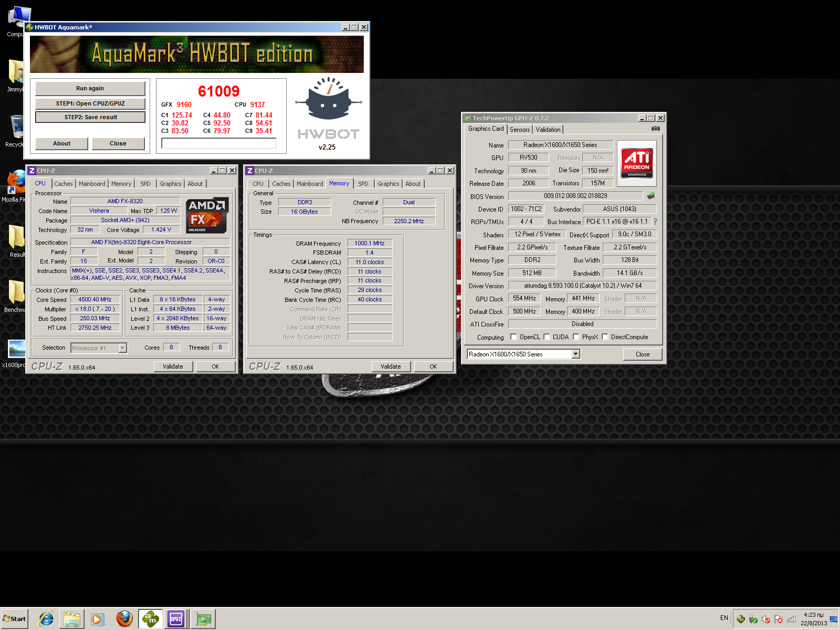Click the EN language indicator
The width and height of the screenshot is (840, 630).
[x=724, y=618]
